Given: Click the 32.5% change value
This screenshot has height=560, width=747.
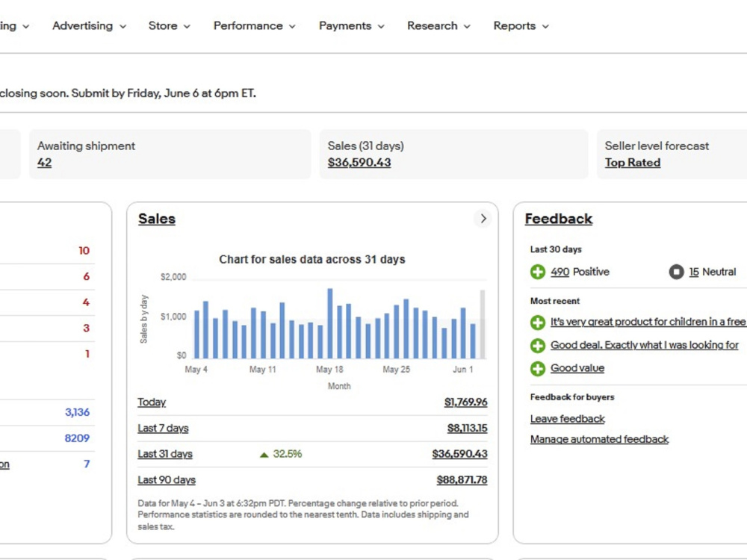Looking at the screenshot, I should click(288, 454).
